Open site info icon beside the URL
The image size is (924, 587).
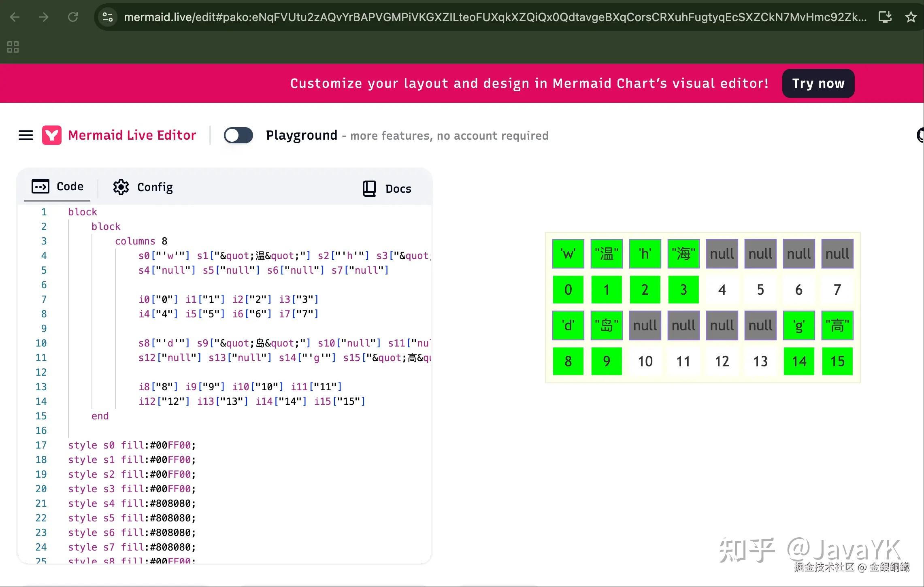click(108, 17)
